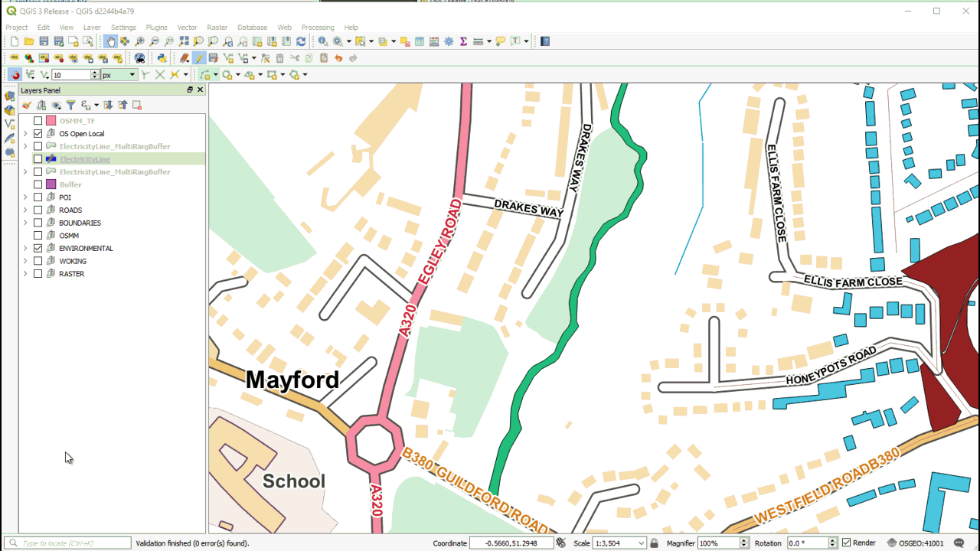Screen dimensions: 980x551
Task: Select the Identify Features tool
Action: tap(323, 41)
